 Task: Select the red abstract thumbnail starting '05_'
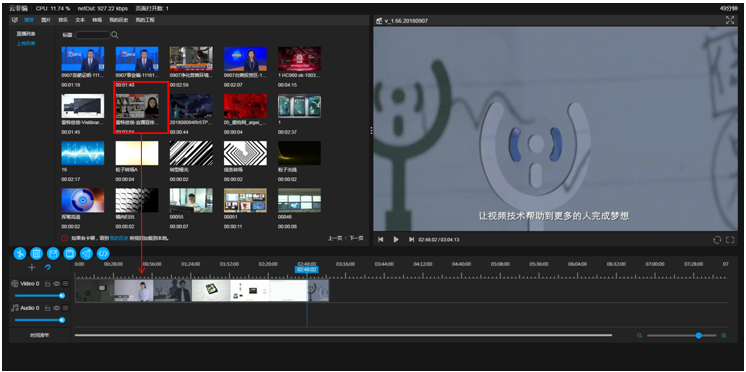tap(245, 106)
